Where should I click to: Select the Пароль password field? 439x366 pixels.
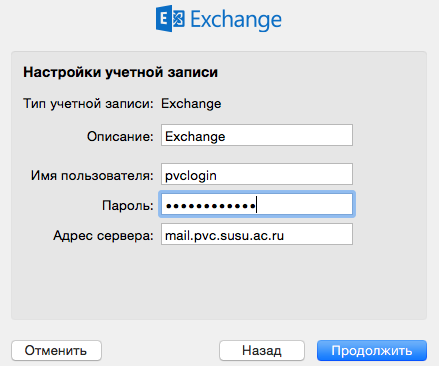click(x=257, y=204)
